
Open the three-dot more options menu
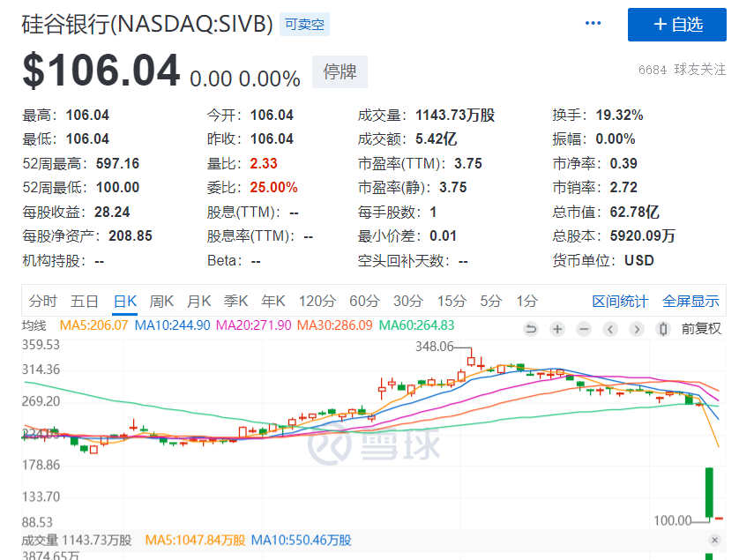click(593, 24)
